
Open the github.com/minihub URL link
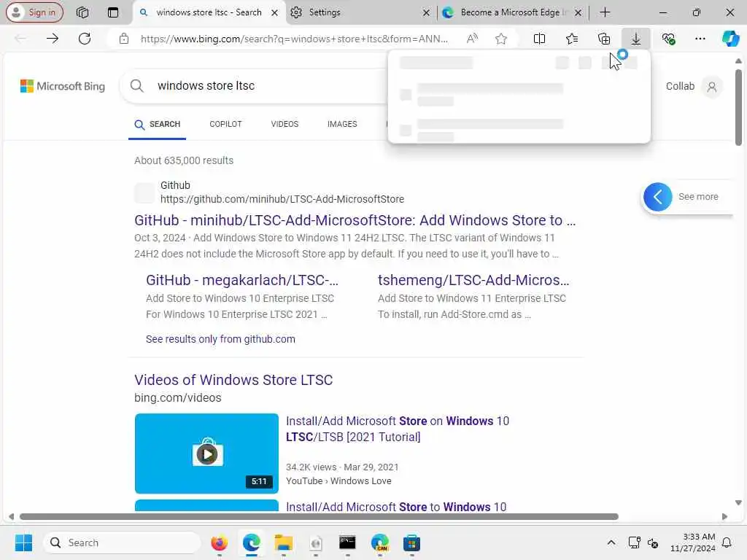pos(282,199)
